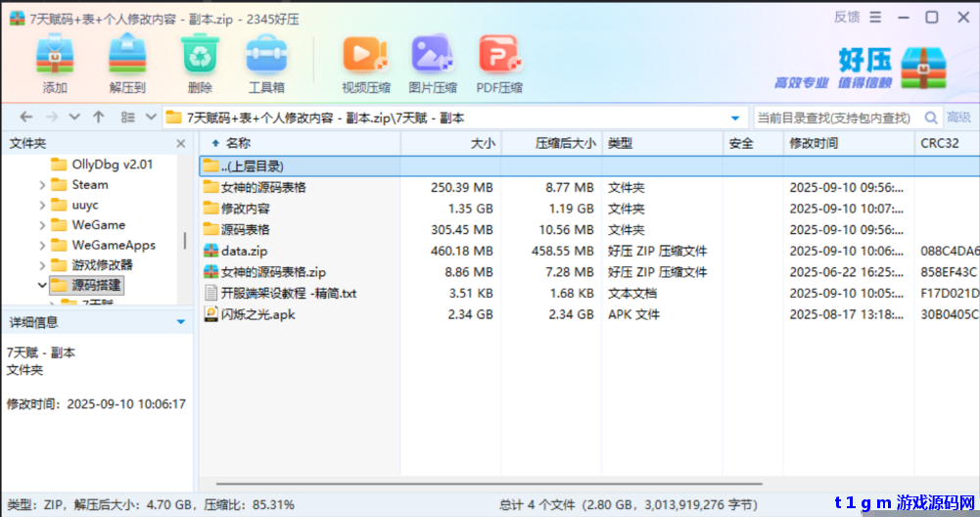Click the 反馈 feedback link
Image resolution: width=980 pixels, height=517 pixels.
point(847,17)
